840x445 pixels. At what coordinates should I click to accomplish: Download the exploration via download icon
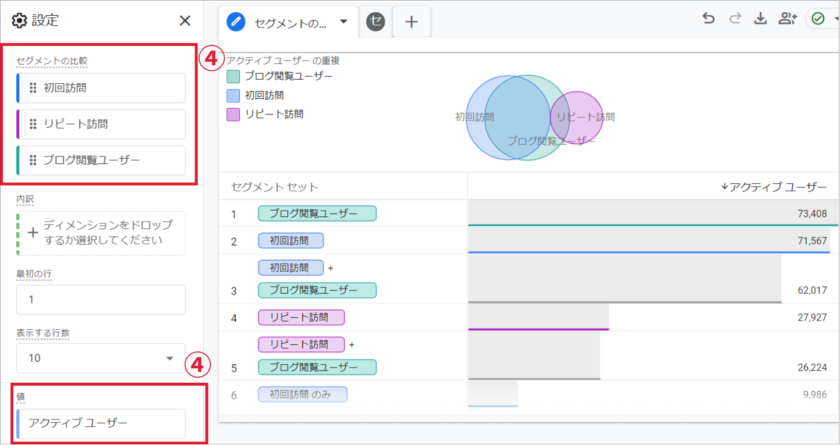760,19
